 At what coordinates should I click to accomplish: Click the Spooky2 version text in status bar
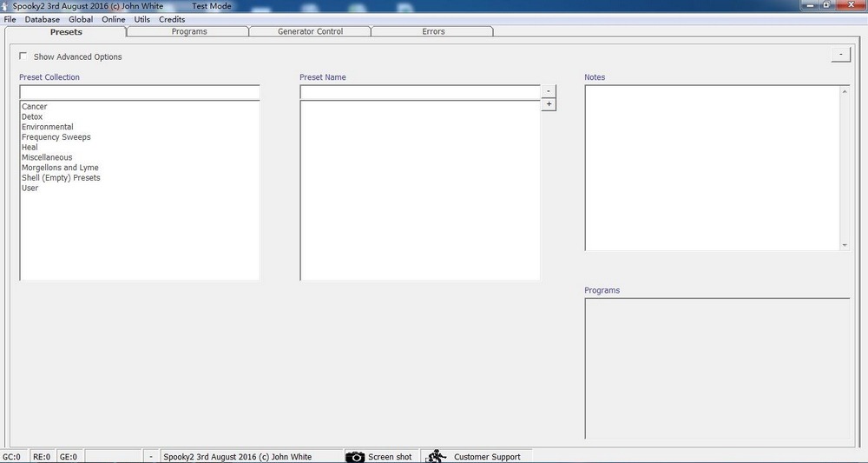click(238, 457)
